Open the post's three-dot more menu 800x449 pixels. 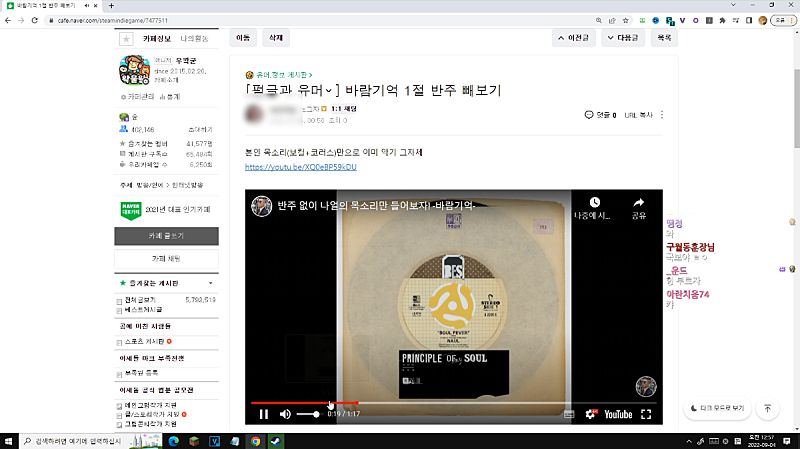662,115
